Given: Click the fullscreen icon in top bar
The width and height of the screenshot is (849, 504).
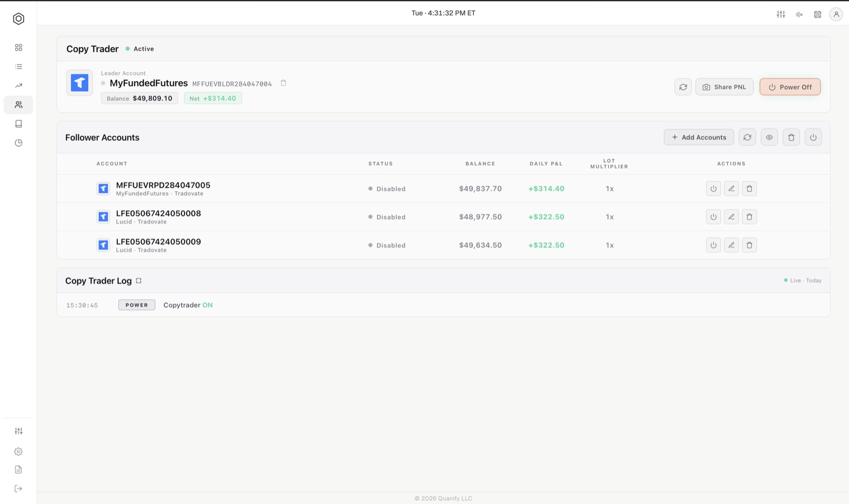Looking at the screenshot, I should pyautogui.click(x=818, y=14).
